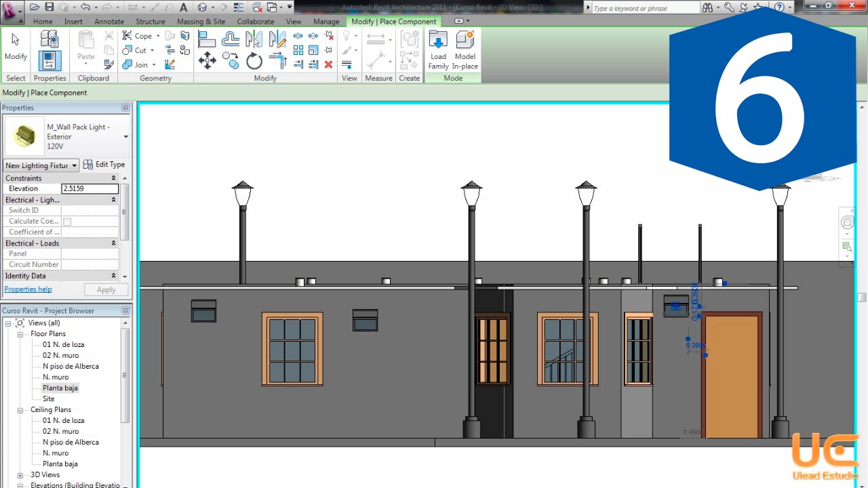Viewport: 868px width, 488px height.
Task: Collapse the Floor Plans tree node
Action: pos(20,334)
